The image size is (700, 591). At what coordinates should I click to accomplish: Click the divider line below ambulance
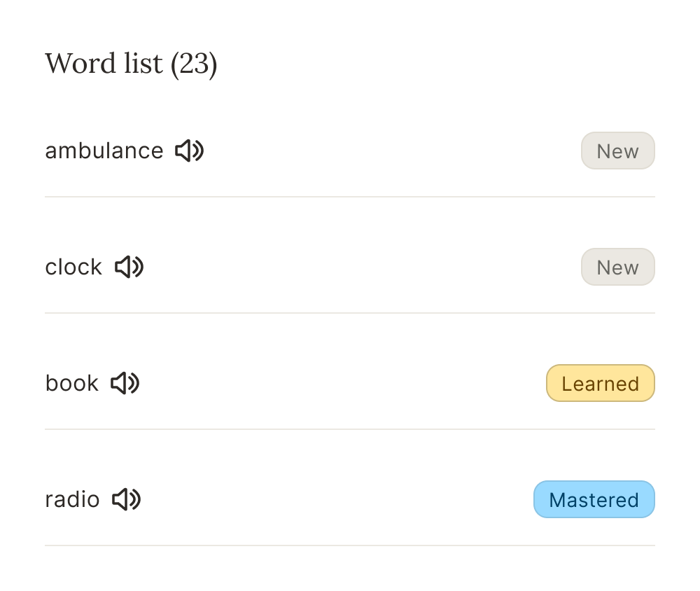pyautogui.click(x=350, y=197)
